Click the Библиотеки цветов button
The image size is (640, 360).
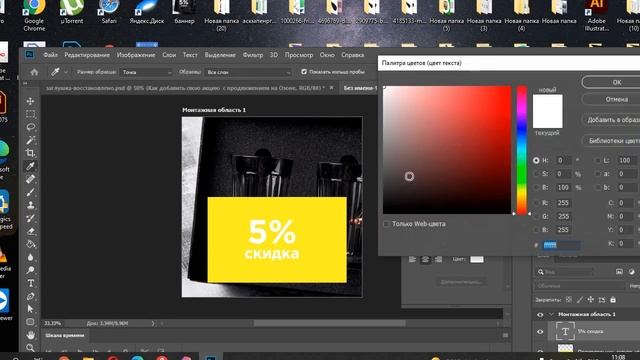pos(611,140)
